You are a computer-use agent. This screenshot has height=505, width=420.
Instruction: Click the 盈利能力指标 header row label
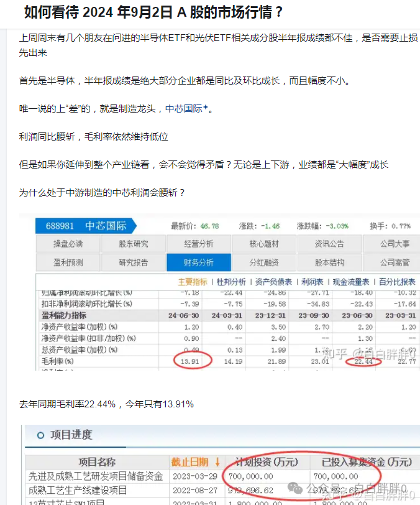(64, 315)
